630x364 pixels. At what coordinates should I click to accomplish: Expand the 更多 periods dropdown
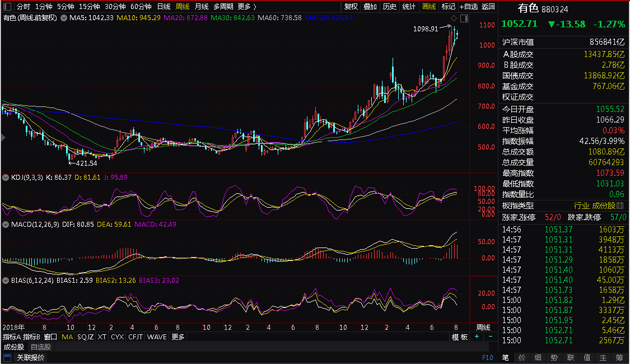247,7
